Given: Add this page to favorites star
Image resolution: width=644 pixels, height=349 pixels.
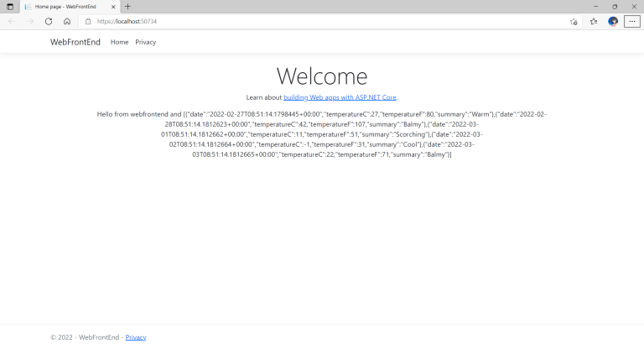Looking at the screenshot, I should (x=574, y=22).
